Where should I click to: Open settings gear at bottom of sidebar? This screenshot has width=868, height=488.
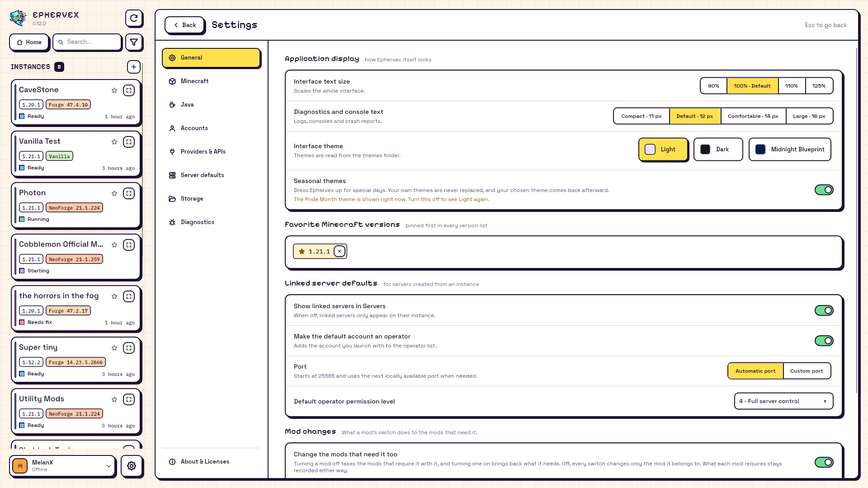pyautogui.click(x=132, y=466)
